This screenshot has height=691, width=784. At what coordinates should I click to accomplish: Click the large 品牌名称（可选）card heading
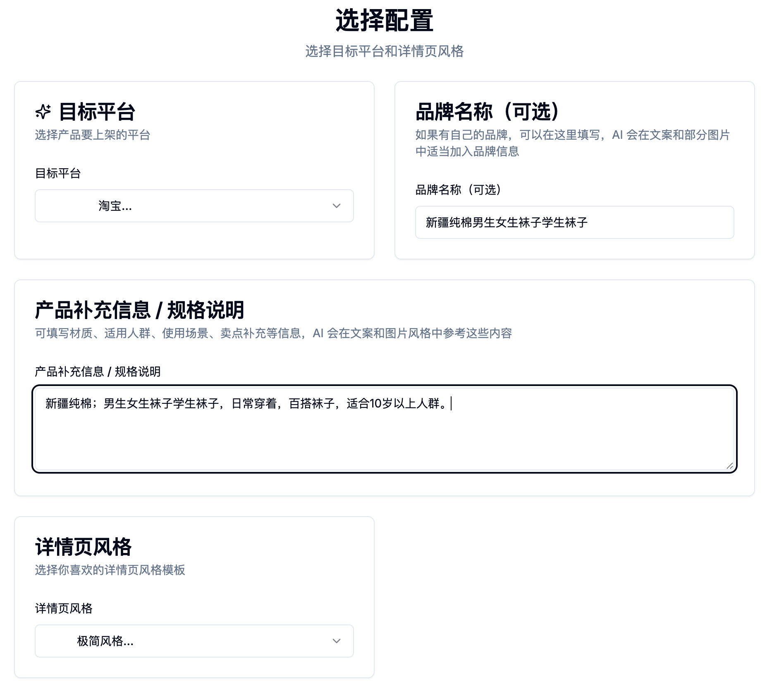[x=488, y=112]
